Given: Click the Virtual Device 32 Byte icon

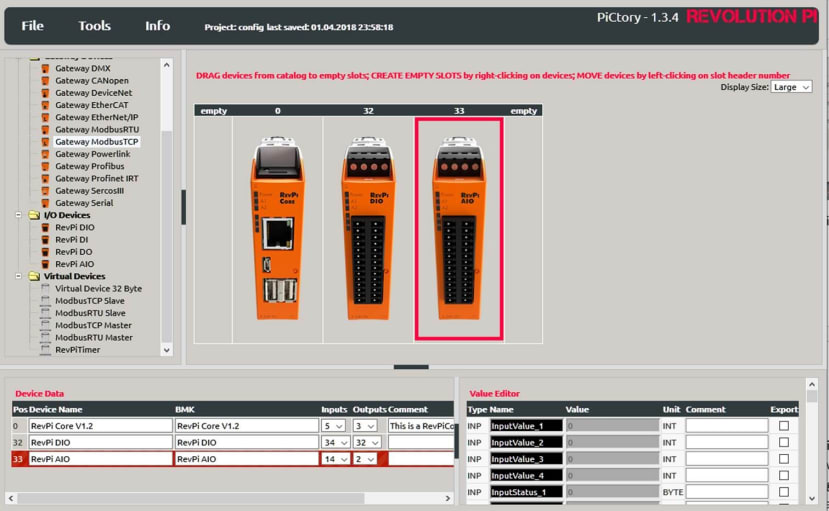Looking at the screenshot, I should (45, 289).
